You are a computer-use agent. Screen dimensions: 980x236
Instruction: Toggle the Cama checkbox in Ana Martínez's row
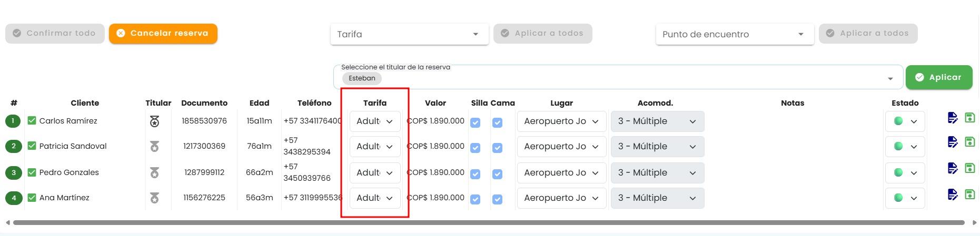pos(497,200)
